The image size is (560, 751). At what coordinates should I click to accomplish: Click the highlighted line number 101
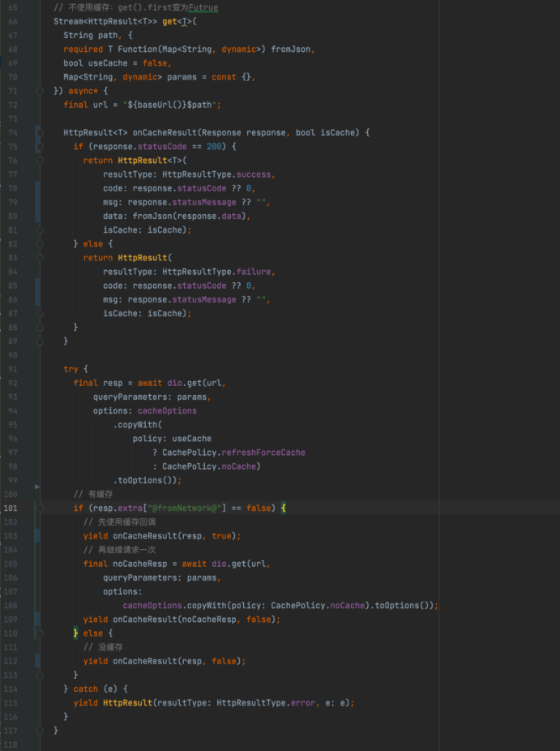(x=11, y=509)
